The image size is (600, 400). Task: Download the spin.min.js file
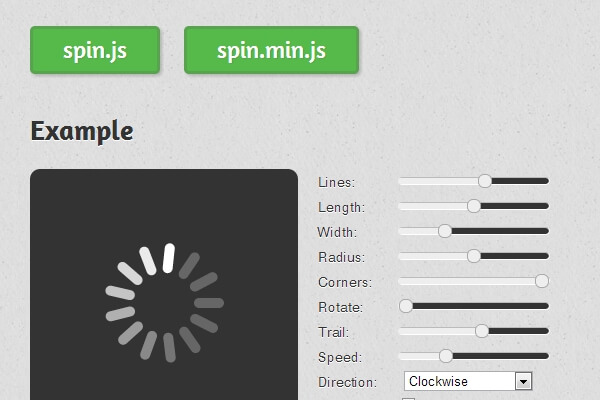[x=271, y=50]
